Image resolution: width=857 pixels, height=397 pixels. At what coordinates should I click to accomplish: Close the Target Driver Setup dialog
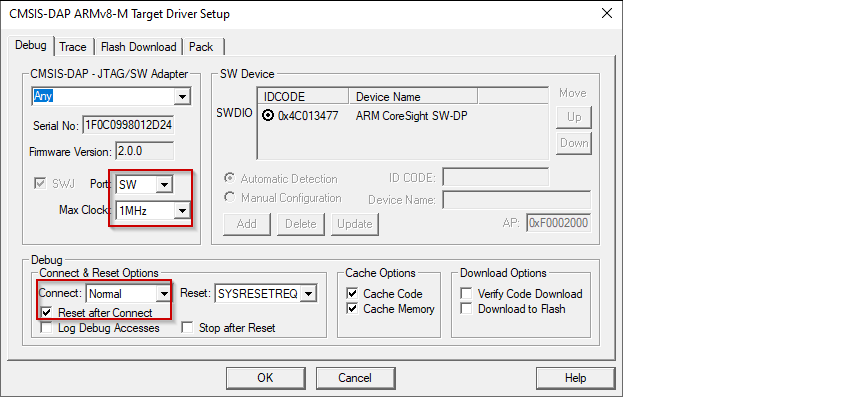click(607, 14)
